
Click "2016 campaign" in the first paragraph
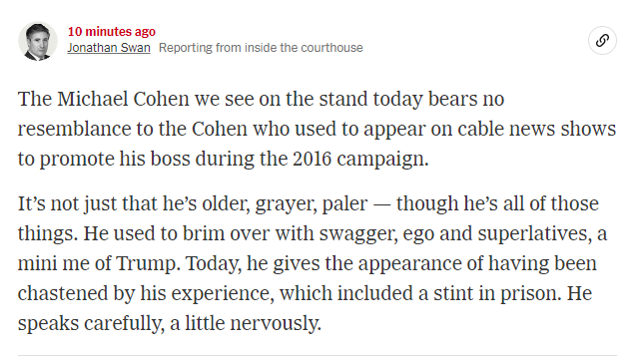point(359,160)
